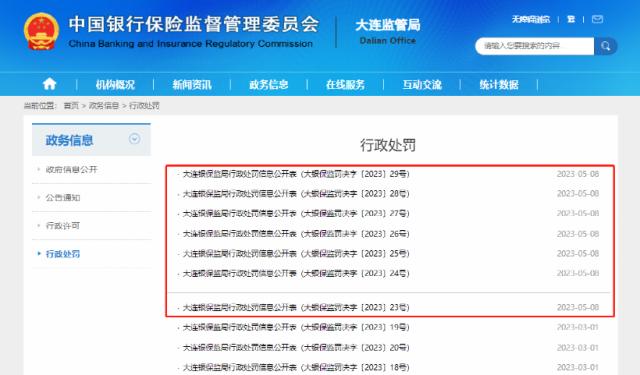Click the 大连监管局 office title
This screenshot has width=640, height=375.
pos(388,25)
